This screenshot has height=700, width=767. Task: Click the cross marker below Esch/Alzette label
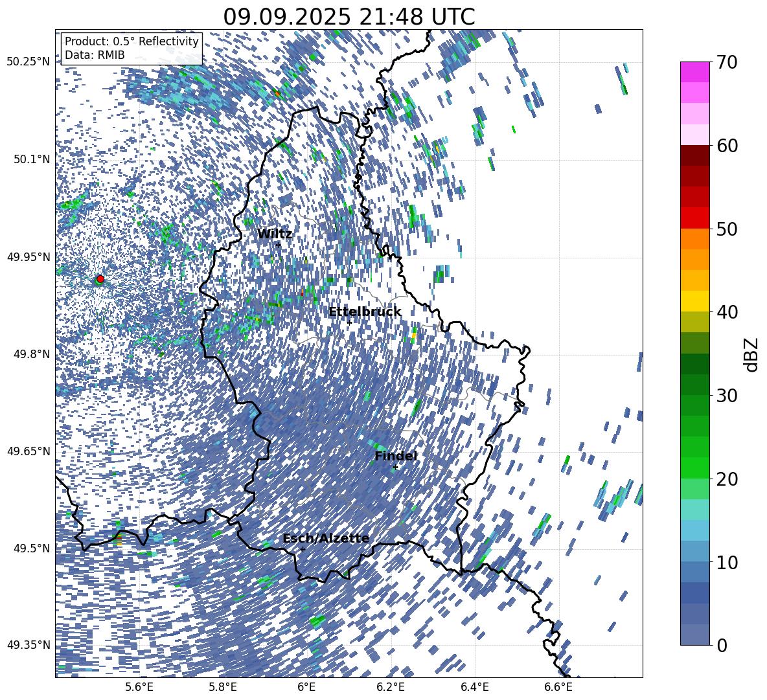point(303,549)
